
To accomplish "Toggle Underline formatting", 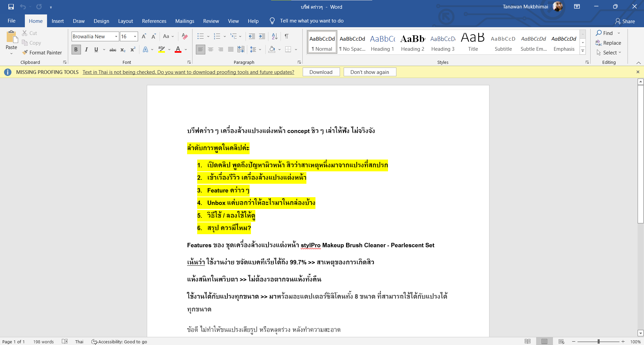I will tap(96, 50).
